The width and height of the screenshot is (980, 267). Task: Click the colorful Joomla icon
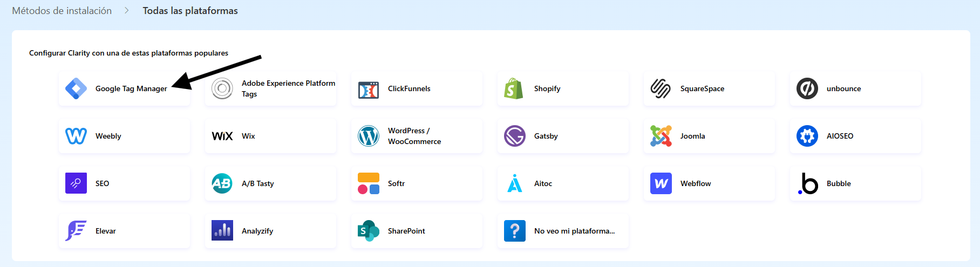click(661, 136)
